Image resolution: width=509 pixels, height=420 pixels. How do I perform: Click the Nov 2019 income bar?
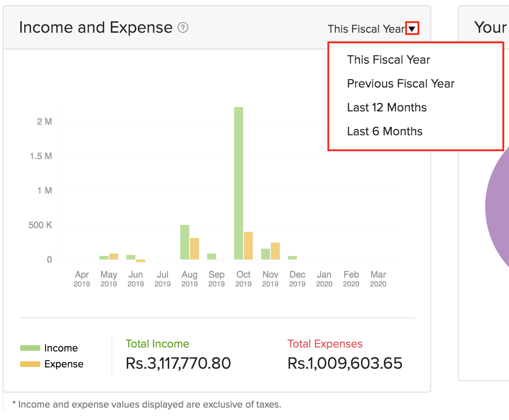click(x=266, y=254)
